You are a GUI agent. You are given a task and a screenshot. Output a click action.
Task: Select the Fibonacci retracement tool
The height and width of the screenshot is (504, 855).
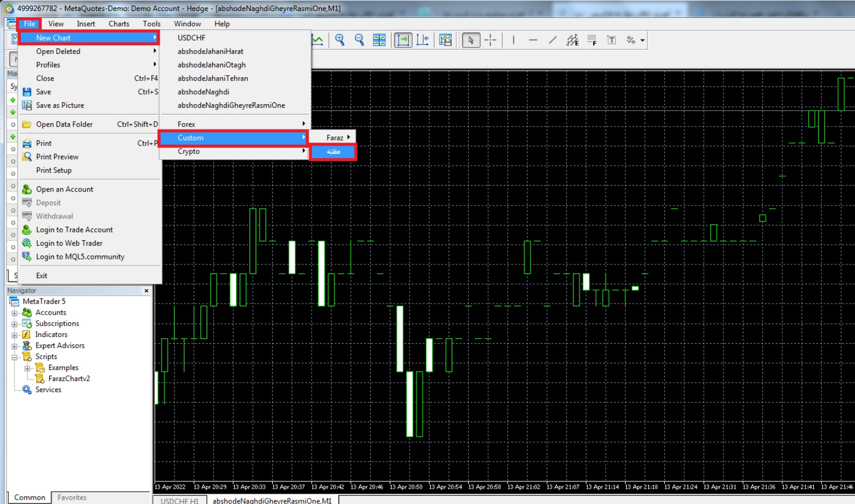(x=592, y=40)
